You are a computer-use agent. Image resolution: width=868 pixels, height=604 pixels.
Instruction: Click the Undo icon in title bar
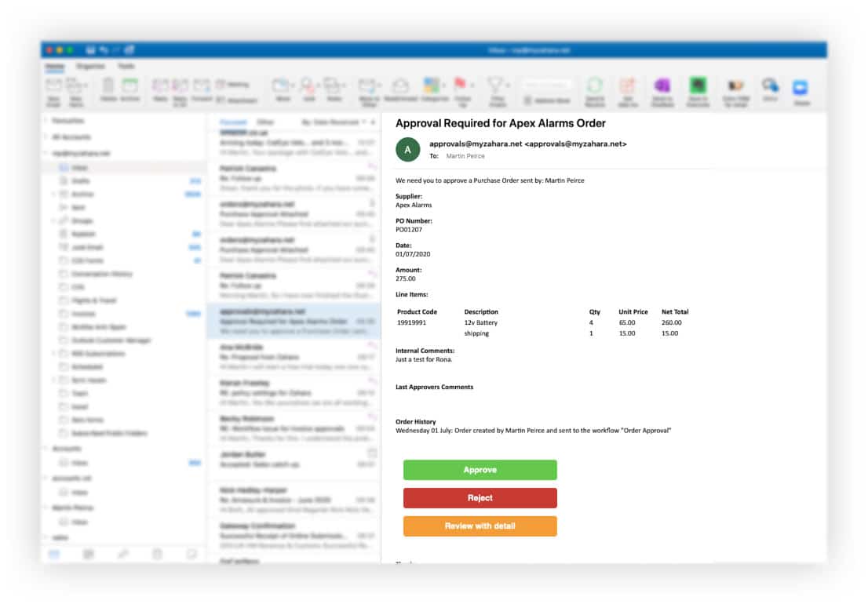[103, 49]
